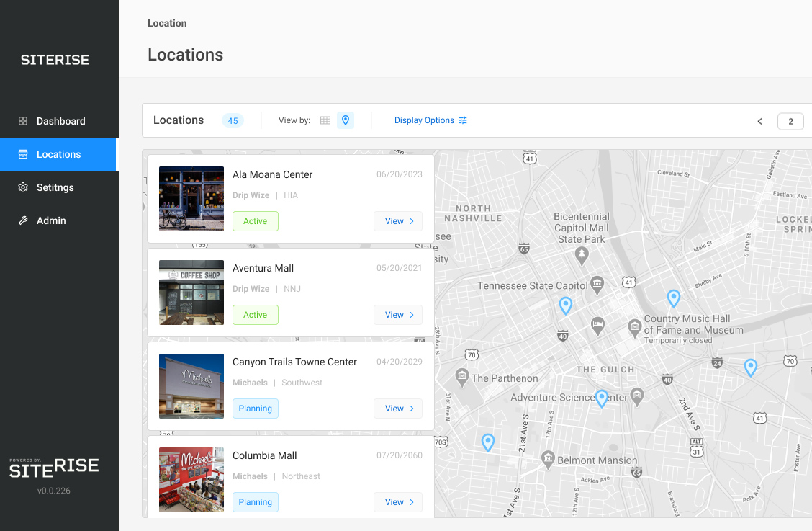Click the Admin sidebar icon
Viewport: 812px width, 531px height.
pos(24,220)
